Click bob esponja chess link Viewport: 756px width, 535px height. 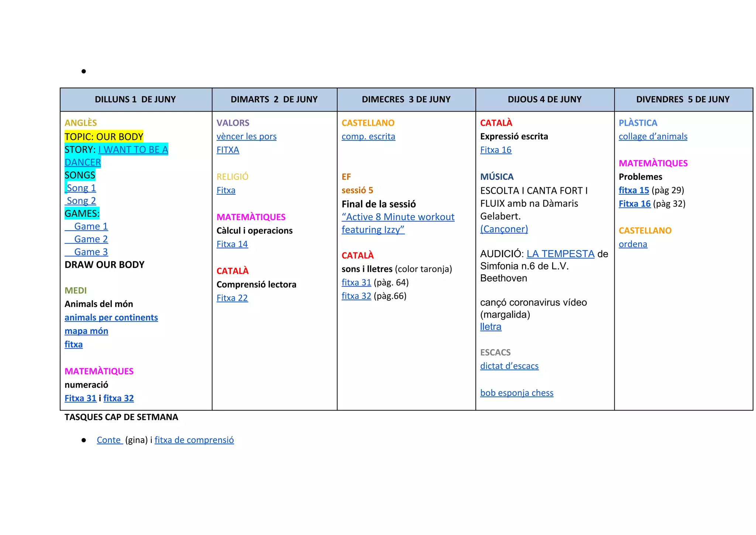(x=516, y=393)
